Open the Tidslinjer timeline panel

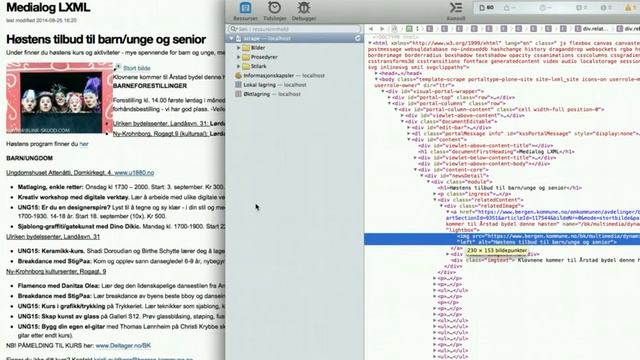[x=274, y=11]
